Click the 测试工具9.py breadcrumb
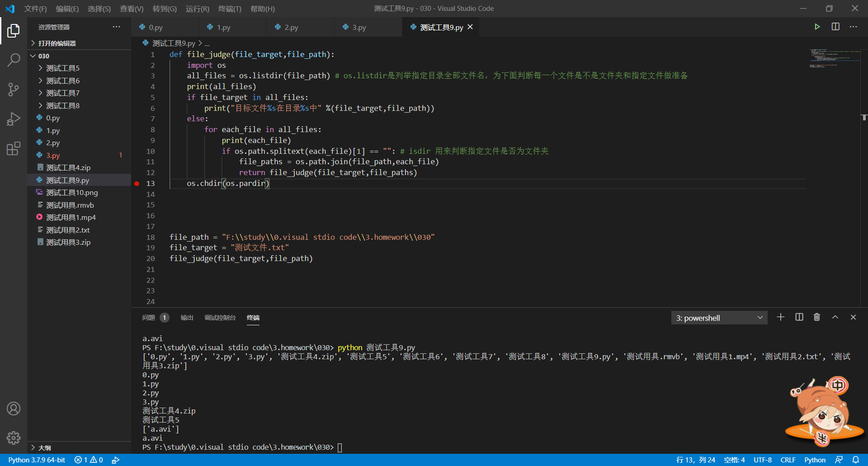 click(174, 43)
